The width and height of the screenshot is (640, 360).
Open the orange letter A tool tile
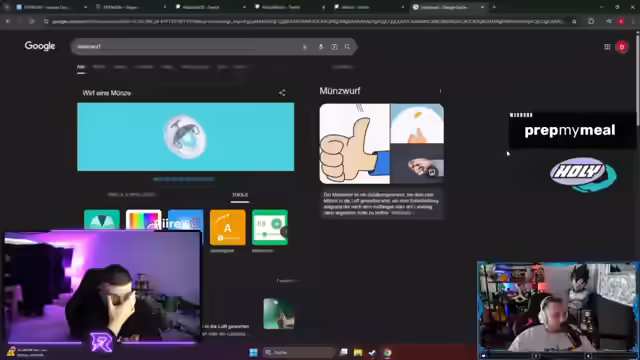228,227
